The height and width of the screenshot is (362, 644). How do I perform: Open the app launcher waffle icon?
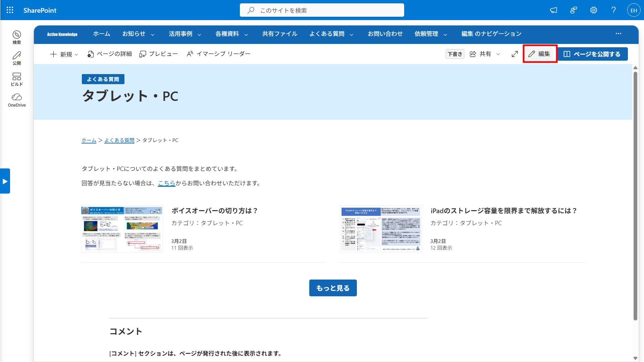point(10,10)
